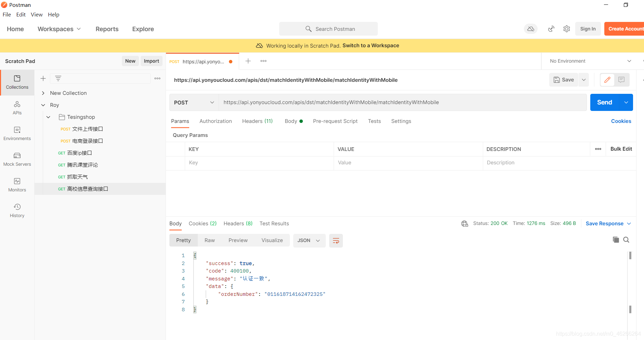Click the New button in Scratch Pad
644x340 pixels.
coord(130,61)
